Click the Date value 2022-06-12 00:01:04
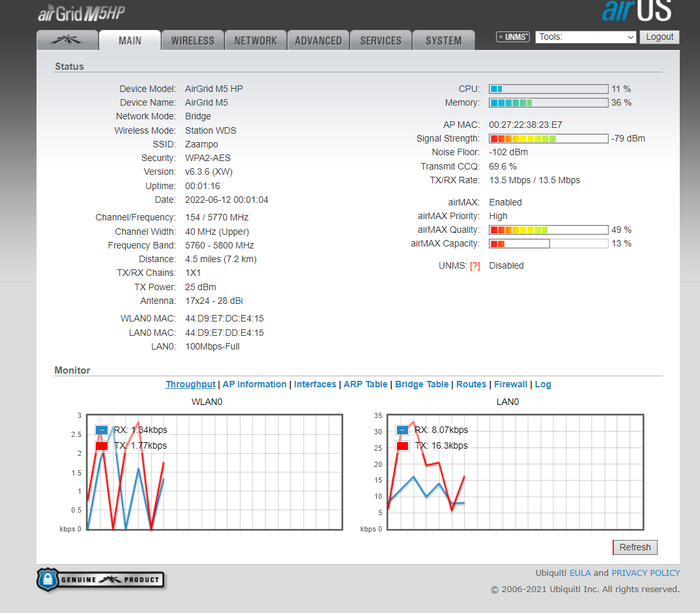The height and width of the screenshot is (613, 700). click(x=227, y=200)
